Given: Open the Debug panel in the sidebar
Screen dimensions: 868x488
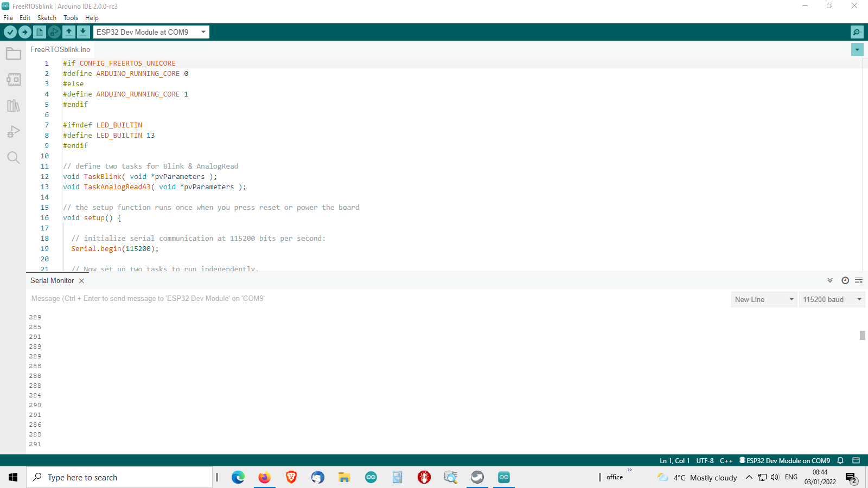Looking at the screenshot, I should [13, 132].
